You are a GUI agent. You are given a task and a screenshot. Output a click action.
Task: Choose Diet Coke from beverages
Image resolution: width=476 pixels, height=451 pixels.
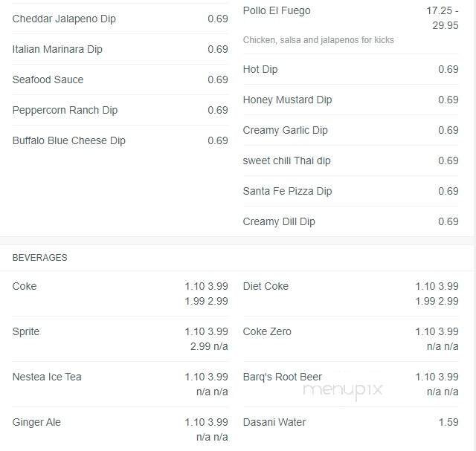(x=266, y=286)
